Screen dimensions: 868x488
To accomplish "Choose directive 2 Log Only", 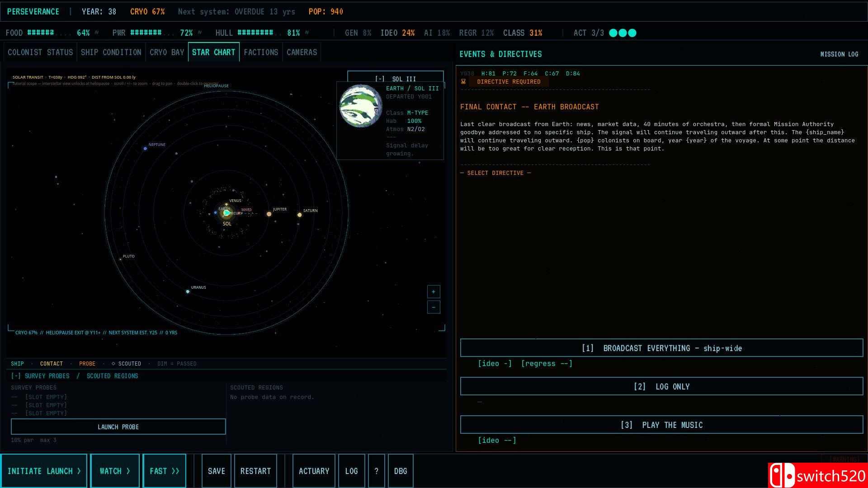I will (661, 386).
